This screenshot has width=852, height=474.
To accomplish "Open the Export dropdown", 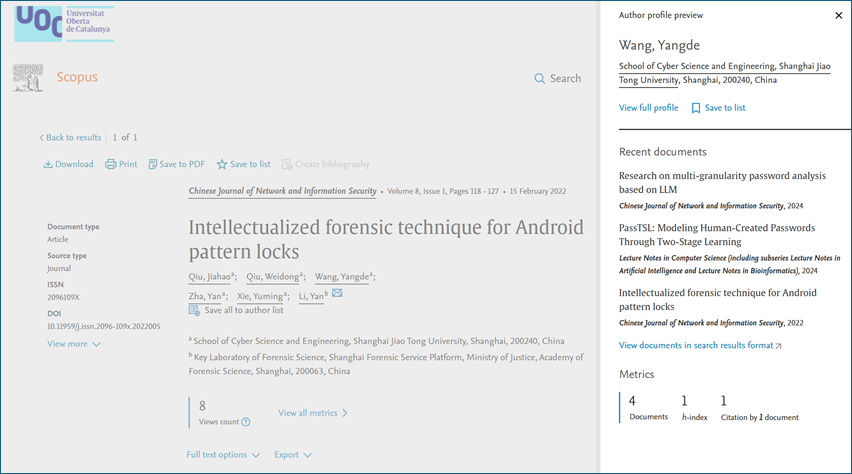I will (x=293, y=454).
